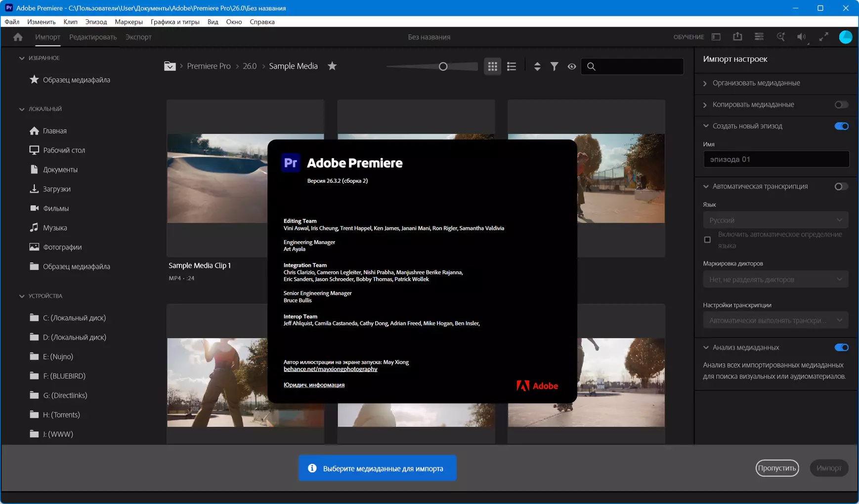This screenshot has width=859, height=504.
Task: Turn off Анализ медиаданных switch
Action: 841,347
